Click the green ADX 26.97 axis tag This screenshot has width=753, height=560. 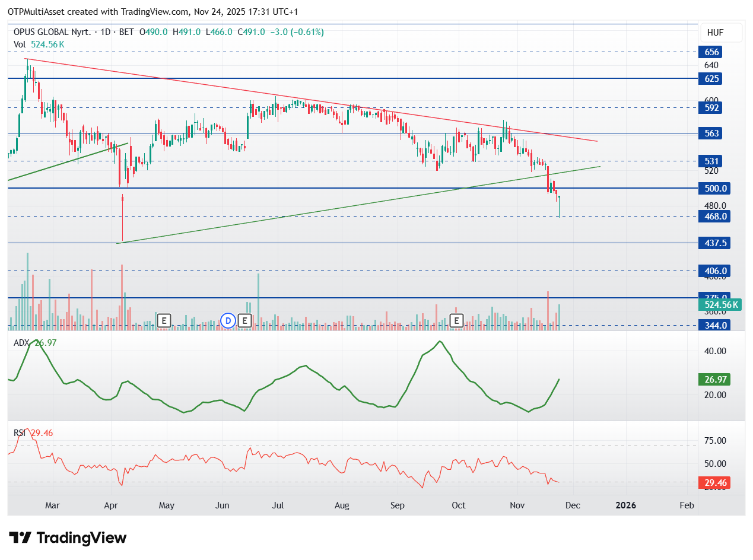(x=713, y=379)
